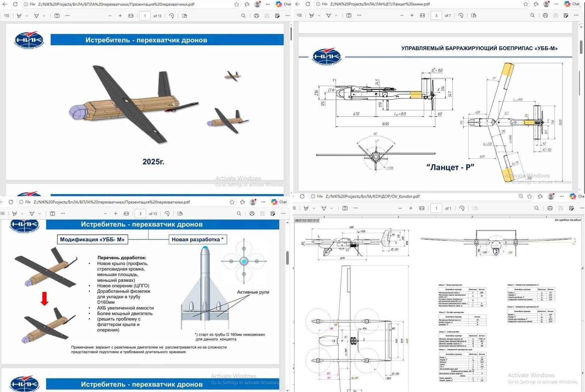The height and width of the screenshot is (392, 585).
Task: Rotate the OV_Kondor drawing page
Action: [x=462, y=208]
